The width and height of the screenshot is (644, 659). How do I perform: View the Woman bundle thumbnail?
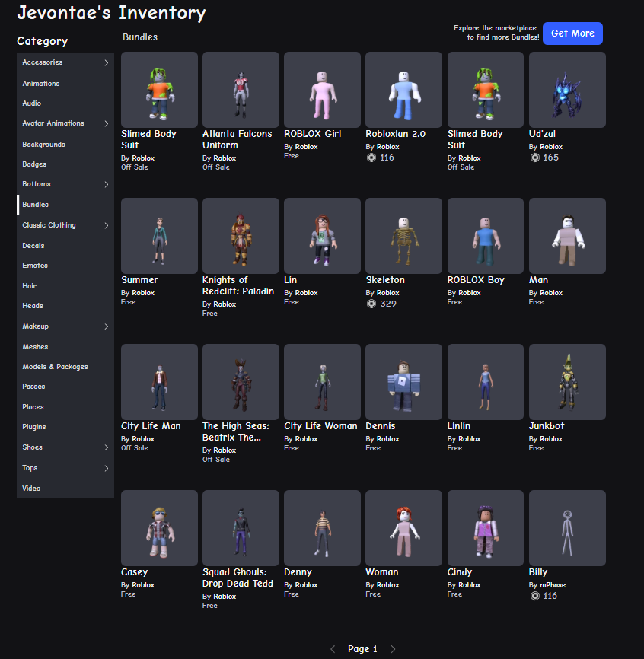[403, 528]
